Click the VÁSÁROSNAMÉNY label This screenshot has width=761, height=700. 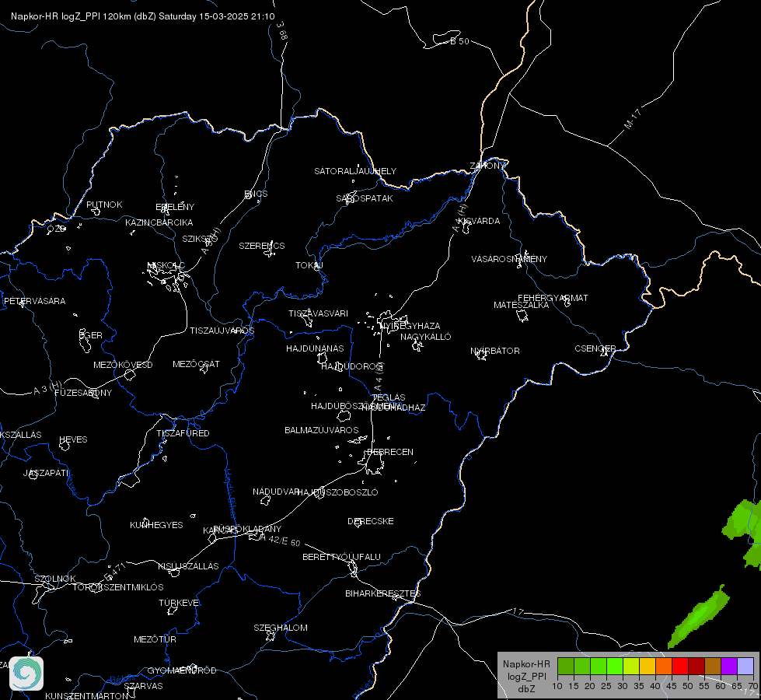[x=509, y=259]
